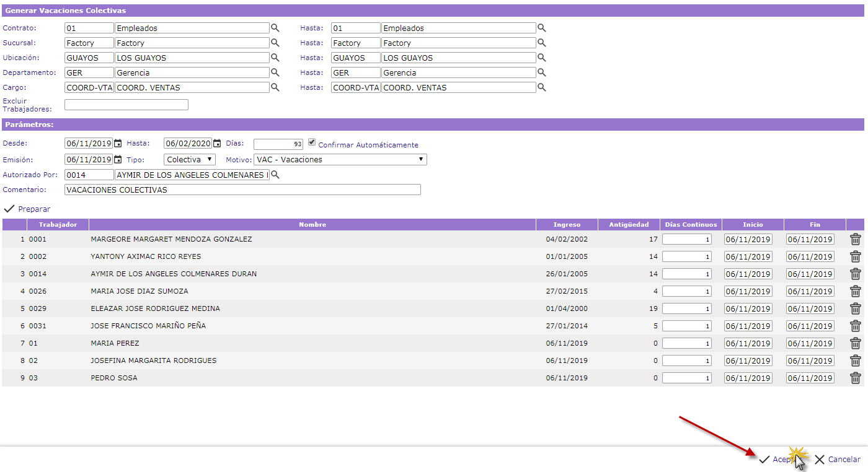Open the lookup icon for Hasta Sucursal Factory

541,43
